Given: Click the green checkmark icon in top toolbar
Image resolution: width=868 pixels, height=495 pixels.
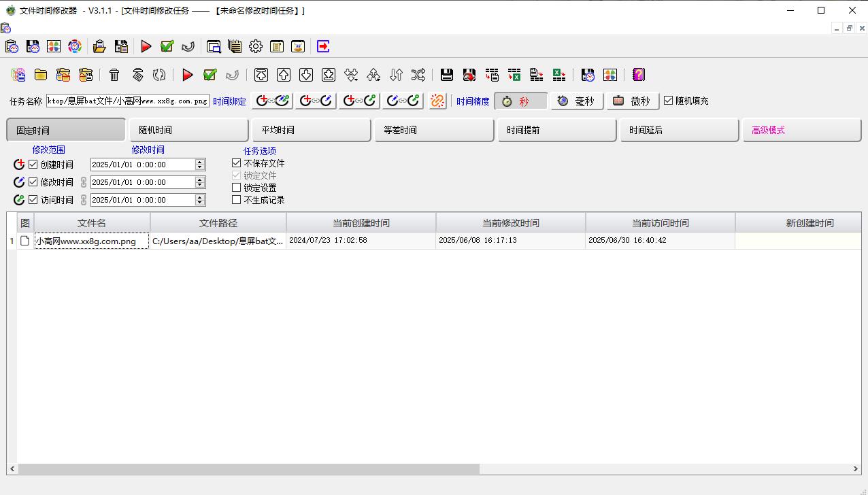Looking at the screenshot, I should pos(167,46).
